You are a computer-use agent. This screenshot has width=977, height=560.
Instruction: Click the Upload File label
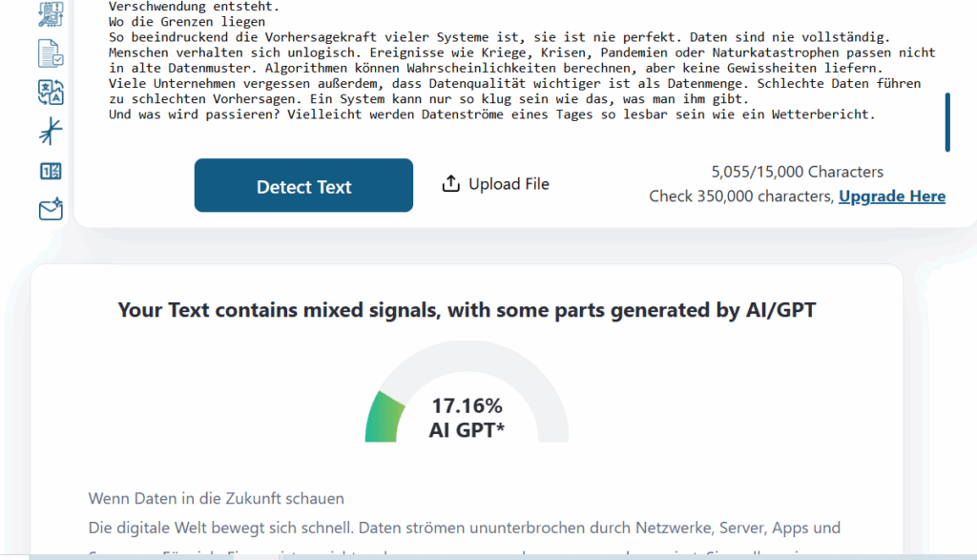[509, 184]
